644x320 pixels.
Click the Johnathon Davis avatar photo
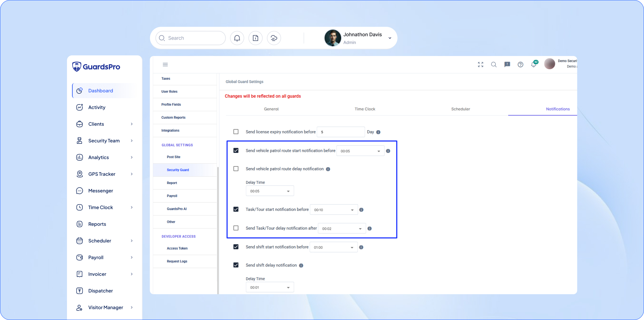click(333, 38)
